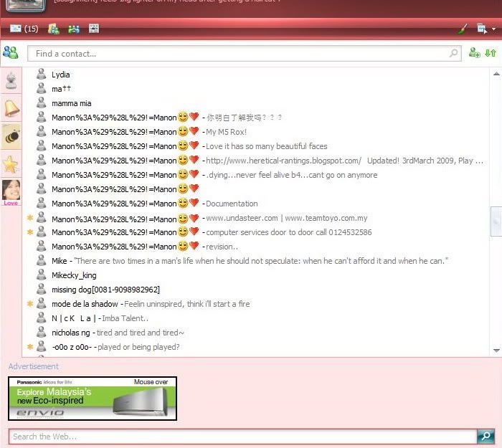Select Manon contact with '.dying...never feel alive' status
The height and width of the screenshot is (448, 502).
coord(214,175)
